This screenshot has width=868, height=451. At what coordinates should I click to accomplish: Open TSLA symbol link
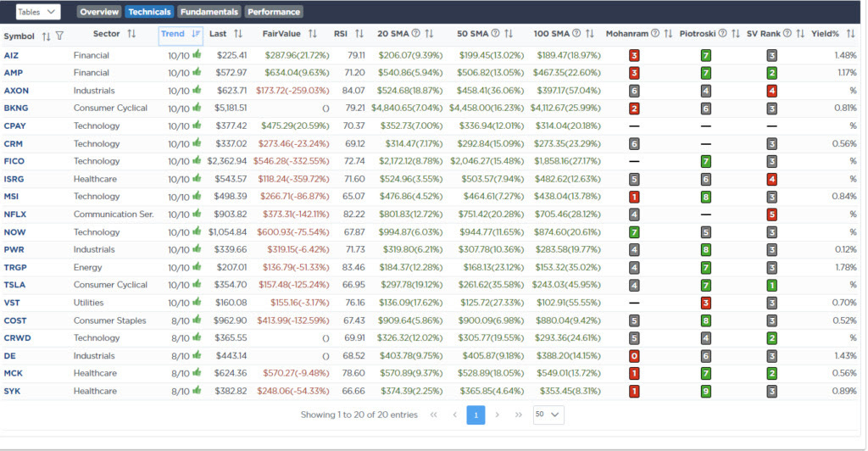pos(14,285)
